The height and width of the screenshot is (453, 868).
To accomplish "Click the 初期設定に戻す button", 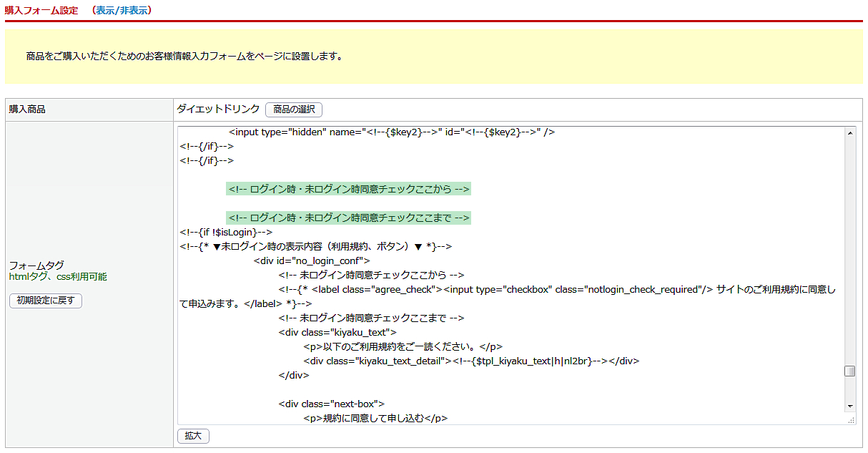I will click(x=46, y=301).
